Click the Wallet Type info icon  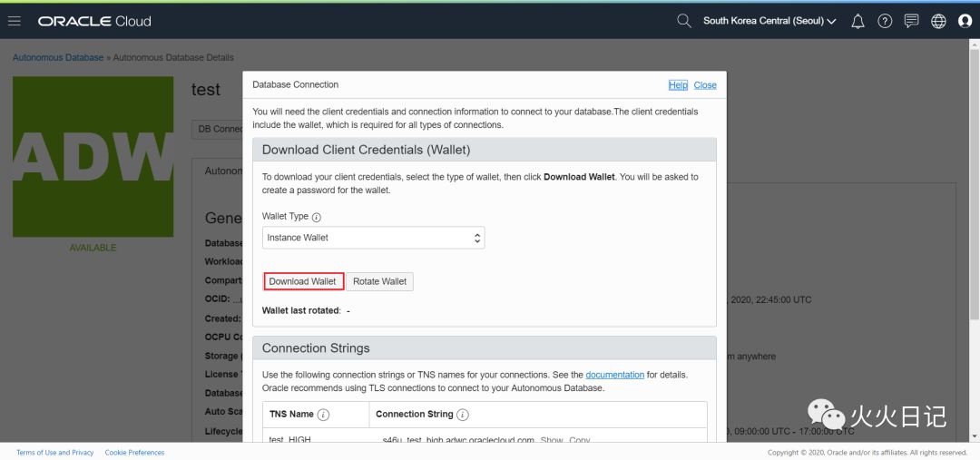(x=317, y=218)
